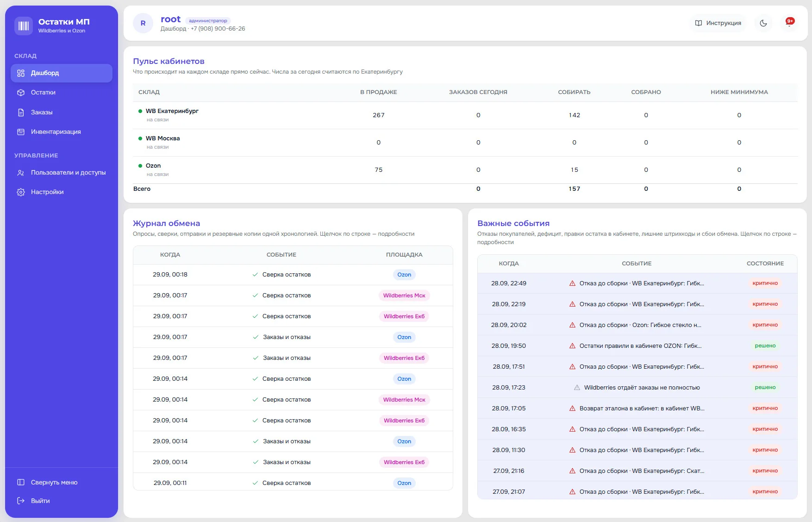Open notifications bell with 9+ badge
The width and height of the screenshot is (812, 522).
789,23
